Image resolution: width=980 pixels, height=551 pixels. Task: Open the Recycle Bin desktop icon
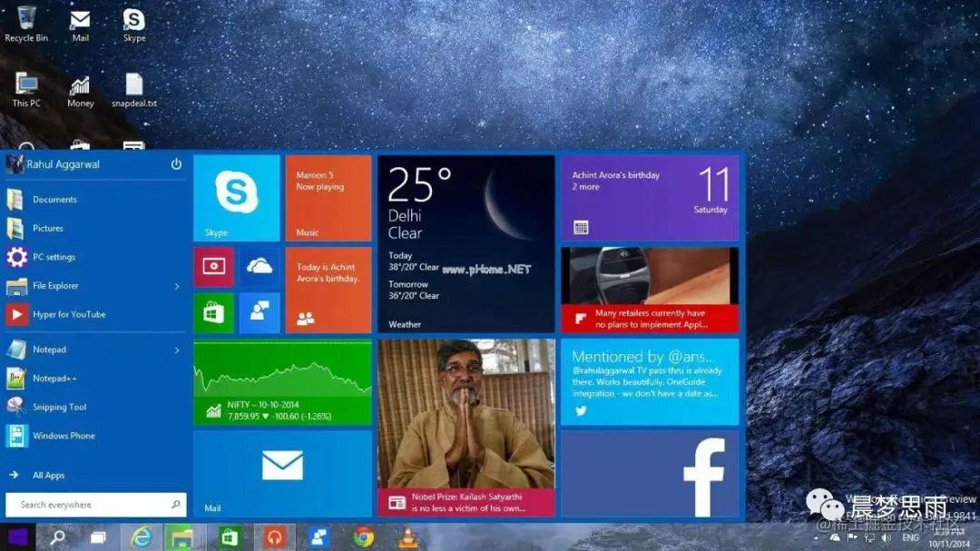[25, 25]
